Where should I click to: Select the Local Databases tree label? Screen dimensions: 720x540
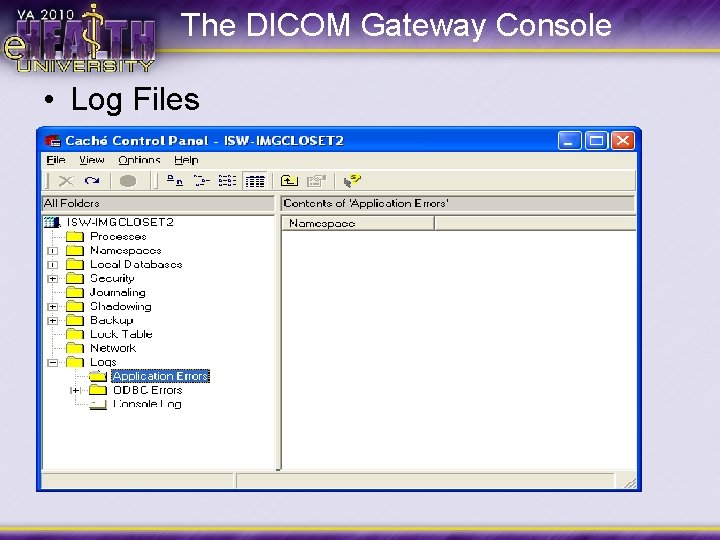click(x=136, y=264)
